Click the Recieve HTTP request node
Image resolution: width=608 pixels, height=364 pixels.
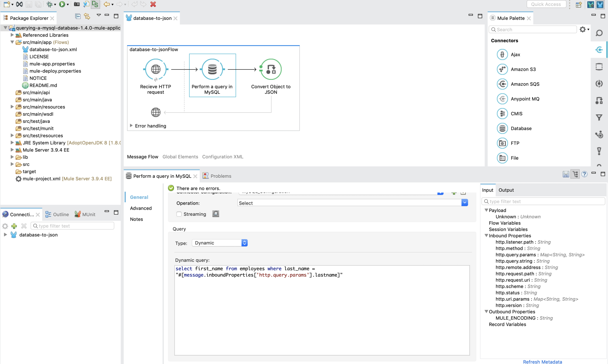coord(156,69)
